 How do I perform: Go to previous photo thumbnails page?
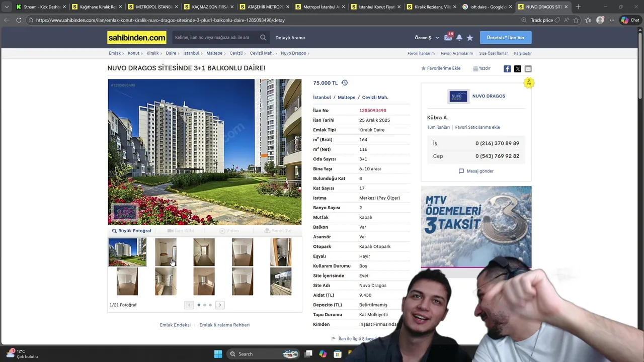[x=189, y=305]
